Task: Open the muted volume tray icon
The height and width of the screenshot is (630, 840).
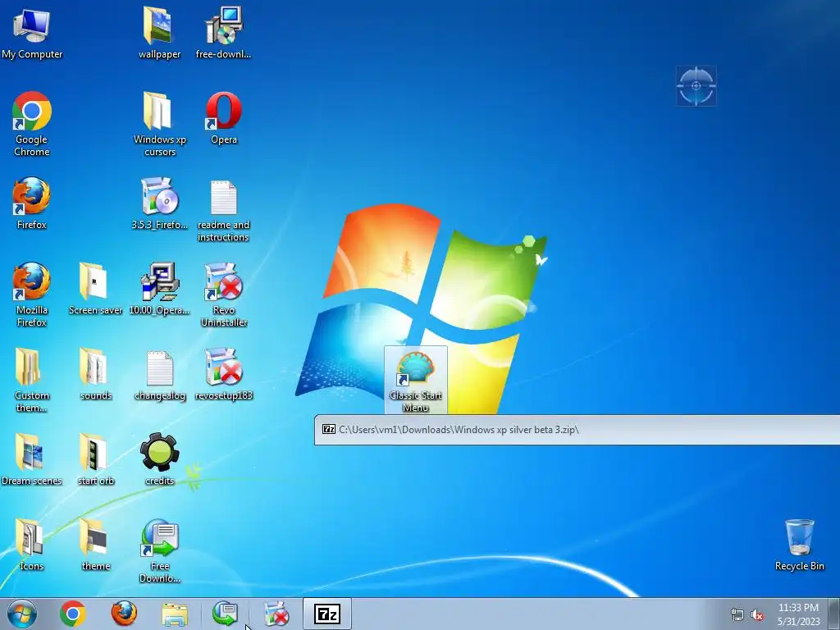Action: (x=757, y=615)
